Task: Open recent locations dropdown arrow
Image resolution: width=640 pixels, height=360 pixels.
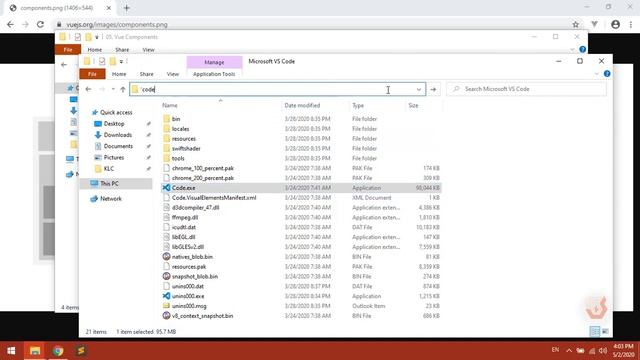Action: (x=113, y=89)
